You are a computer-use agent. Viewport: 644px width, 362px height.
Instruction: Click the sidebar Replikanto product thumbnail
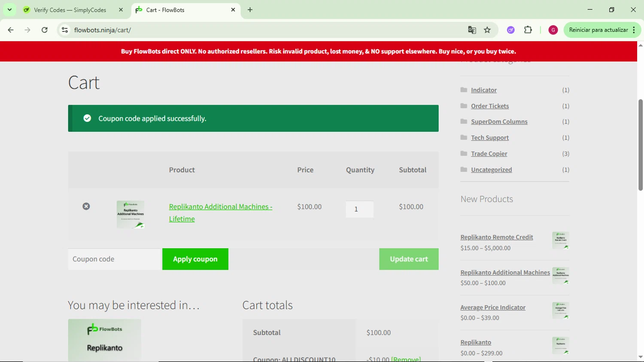(561, 346)
